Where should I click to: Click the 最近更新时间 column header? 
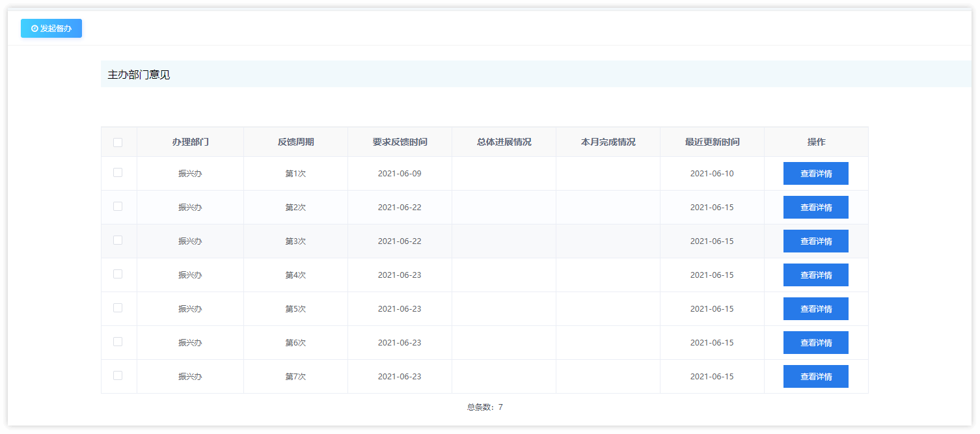coord(712,141)
